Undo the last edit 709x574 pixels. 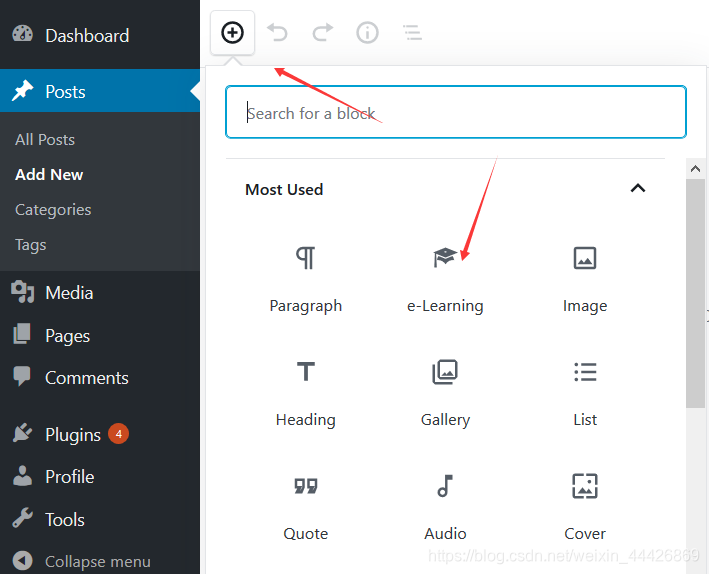[277, 33]
